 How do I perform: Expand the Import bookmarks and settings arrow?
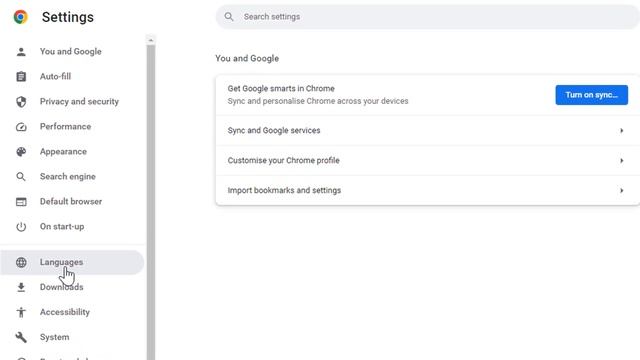[622, 191]
